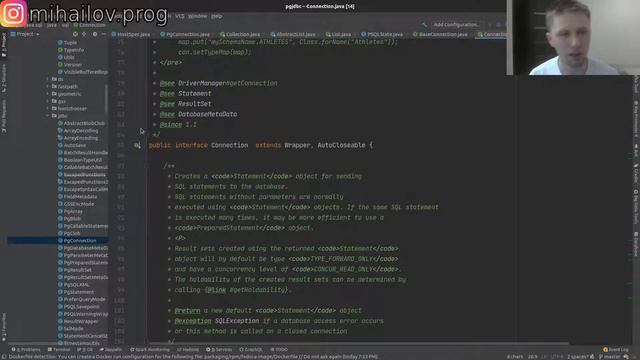Toggle the Project tool window side tab
640x360 pixels.
(x=4, y=44)
